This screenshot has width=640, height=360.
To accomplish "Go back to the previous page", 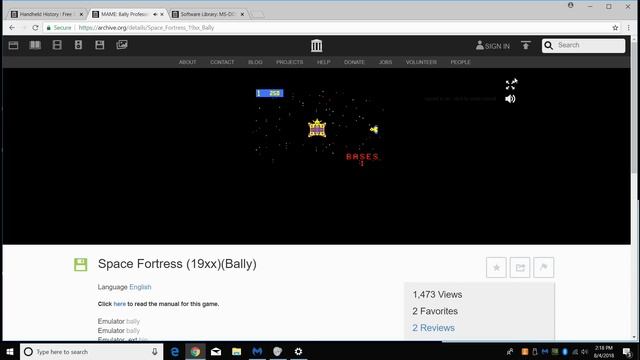I will (x=12, y=28).
